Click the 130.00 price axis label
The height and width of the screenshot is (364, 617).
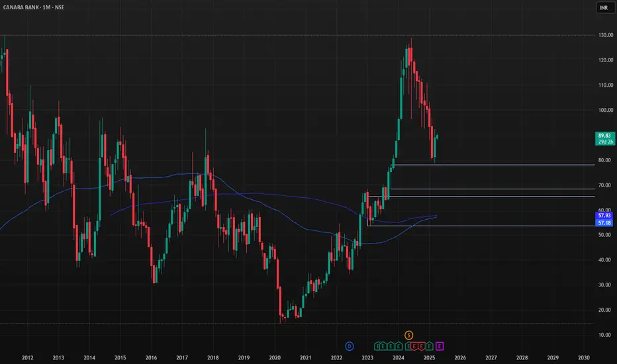click(x=606, y=35)
